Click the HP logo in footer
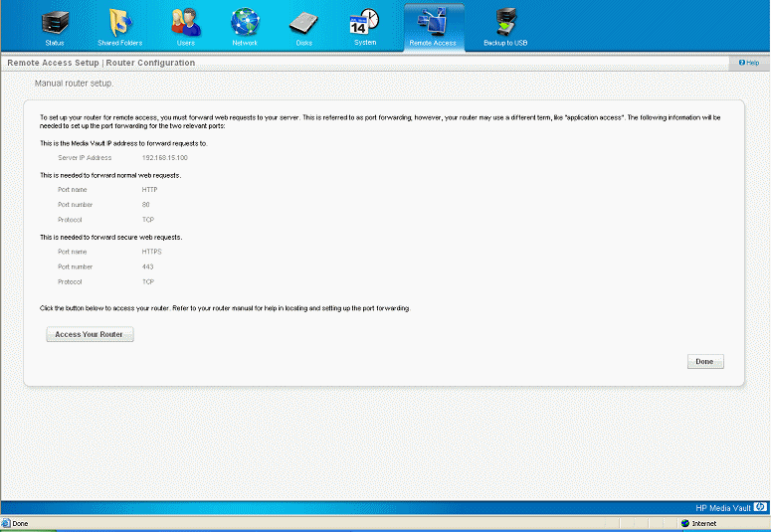This screenshot has width=771, height=532. tap(760, 507)
